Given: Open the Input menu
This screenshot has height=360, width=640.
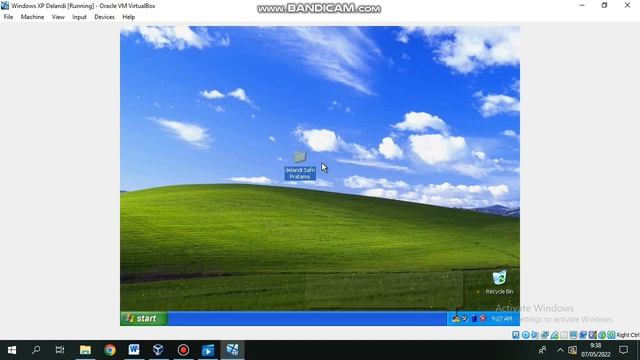Looking at the screenshot, I should (79, 17).
